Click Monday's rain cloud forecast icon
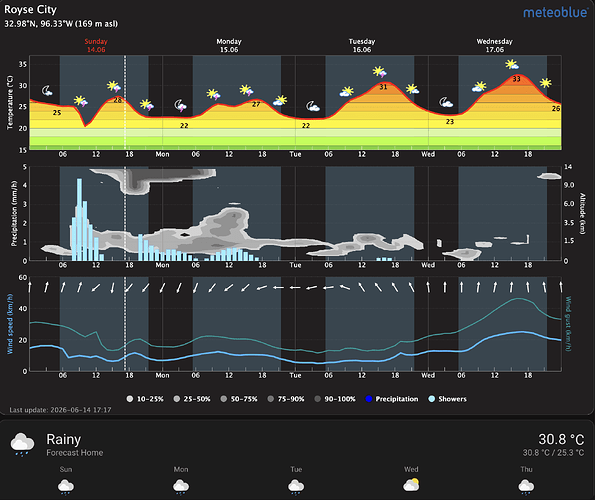This screenshot has width=595, height=500. (x=181, y=487)
